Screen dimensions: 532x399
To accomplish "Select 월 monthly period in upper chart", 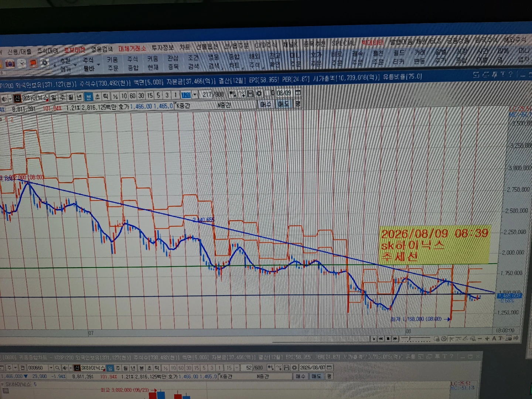I will coord(71,97).
